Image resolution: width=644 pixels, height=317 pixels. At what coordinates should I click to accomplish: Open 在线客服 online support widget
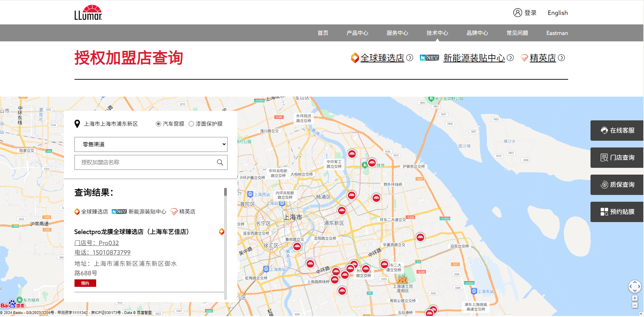tap(617, 131)
